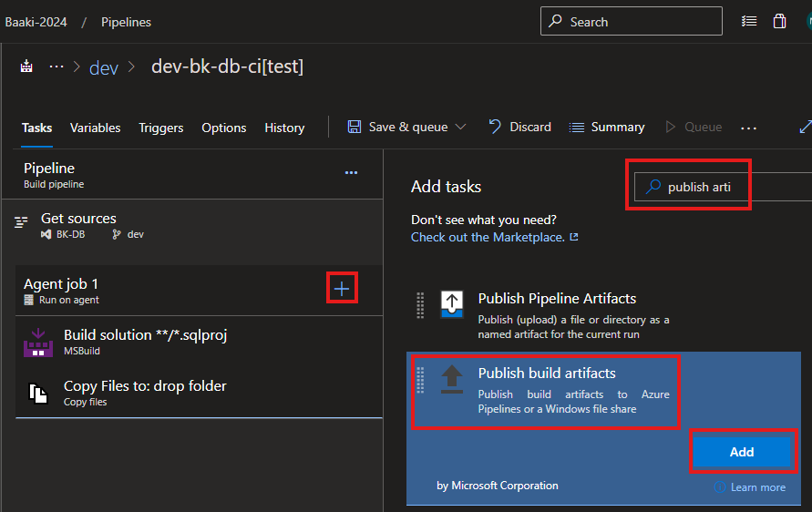
Task: Grab the drag handle of Publish Pipeline Artifacts
Action: coord(420,305)
